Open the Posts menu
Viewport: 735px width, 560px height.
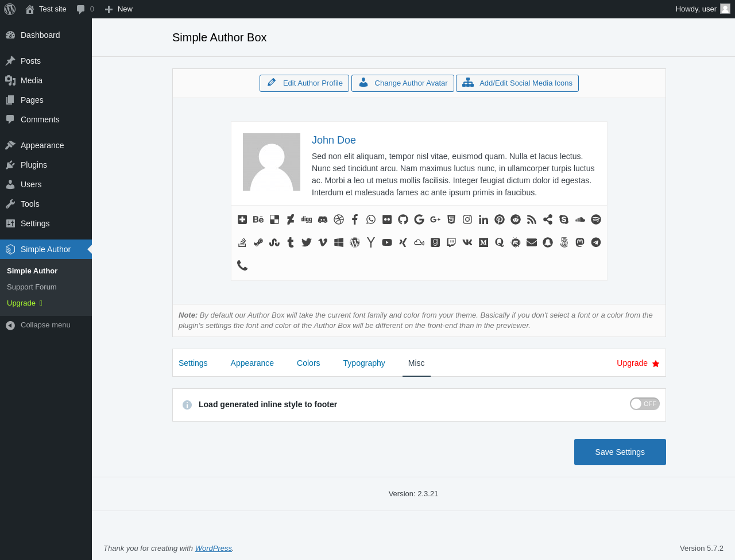pos(46,61)
